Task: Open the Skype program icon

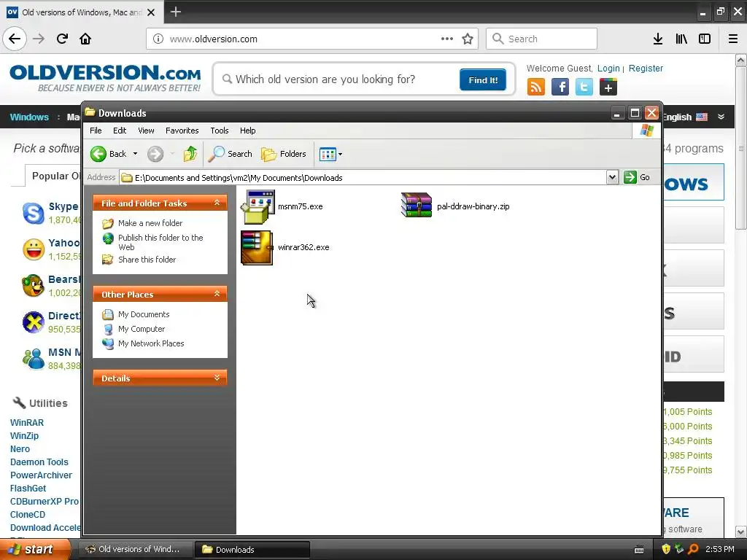Action: [x=34, y=213]
